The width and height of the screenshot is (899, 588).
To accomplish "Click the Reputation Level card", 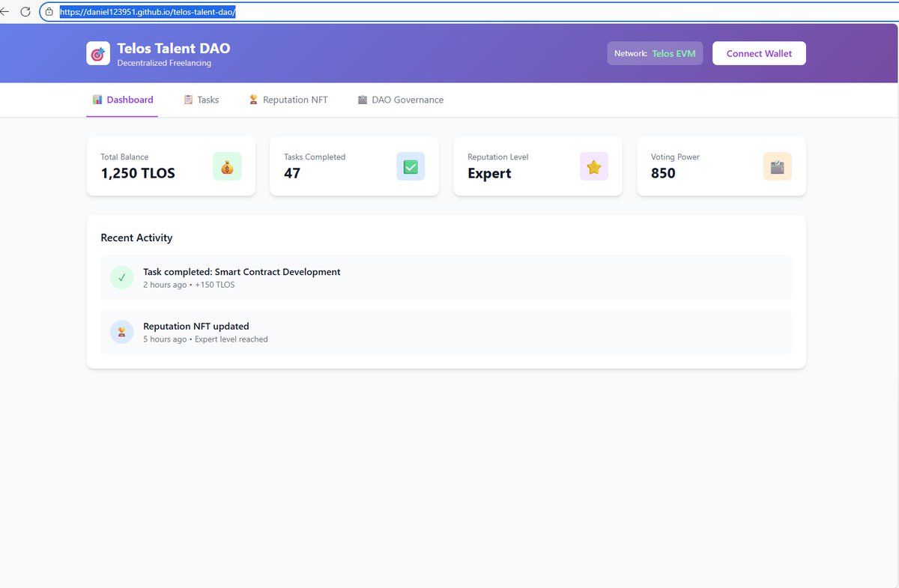I will point(538,166).
